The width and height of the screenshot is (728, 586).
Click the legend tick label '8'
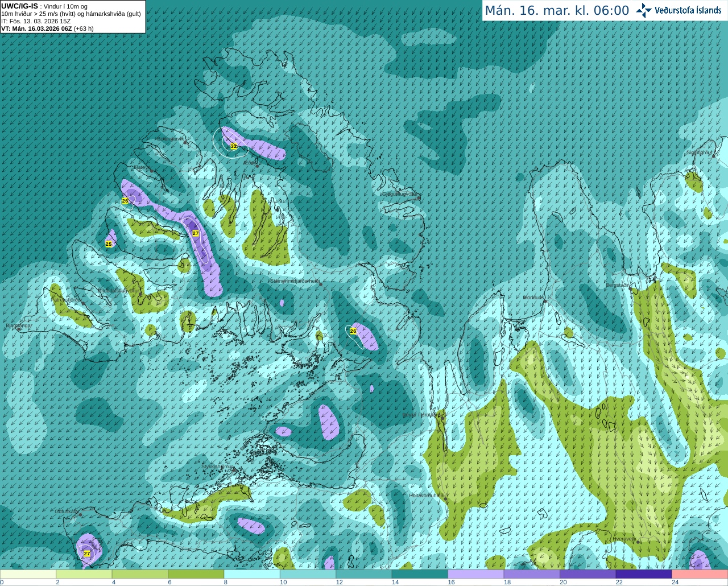[x=226, y=582]
